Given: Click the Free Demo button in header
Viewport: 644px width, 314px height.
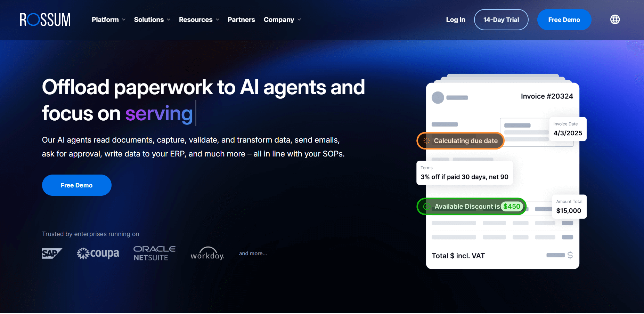Looking at the screenshot, I should point(564,20).
